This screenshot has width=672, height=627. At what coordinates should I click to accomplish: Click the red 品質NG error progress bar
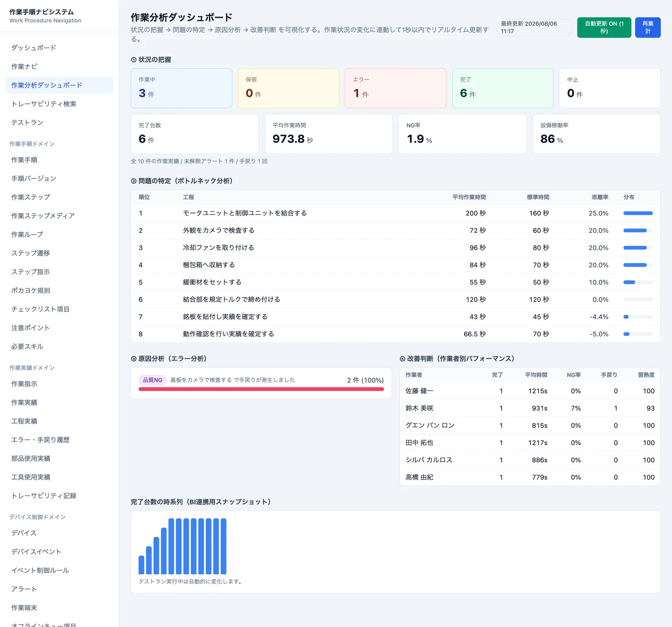point(261,390)
